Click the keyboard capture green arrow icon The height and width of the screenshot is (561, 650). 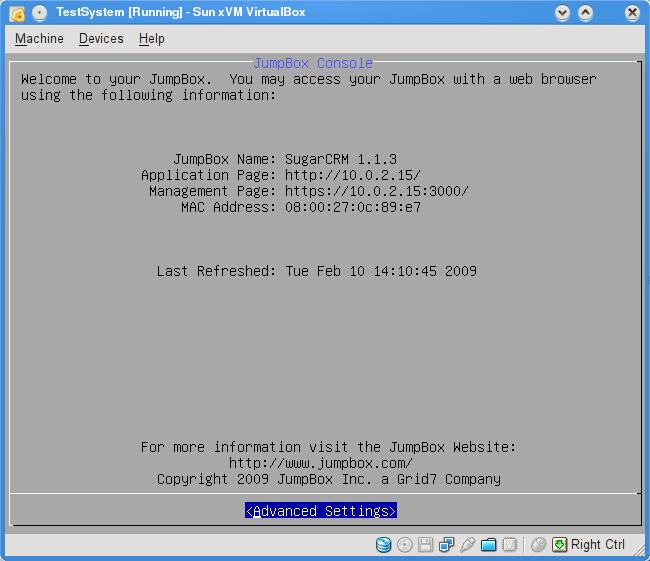(559, 544)
